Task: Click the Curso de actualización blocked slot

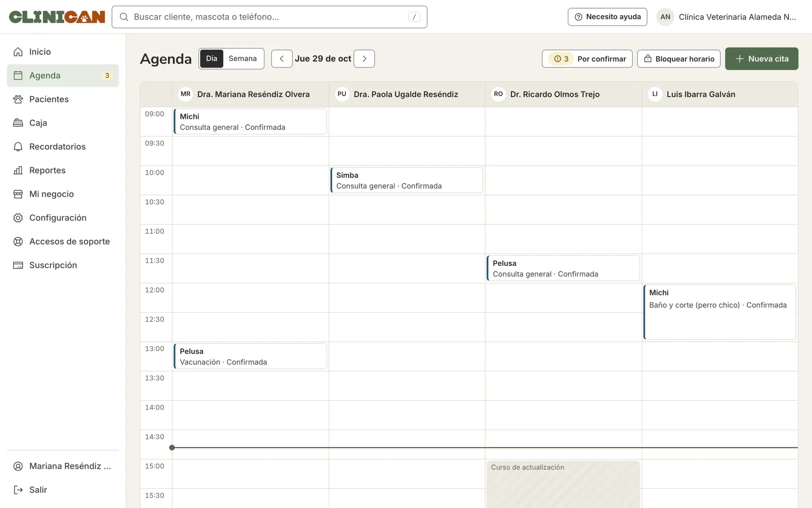Action: [x=563, y=484]
